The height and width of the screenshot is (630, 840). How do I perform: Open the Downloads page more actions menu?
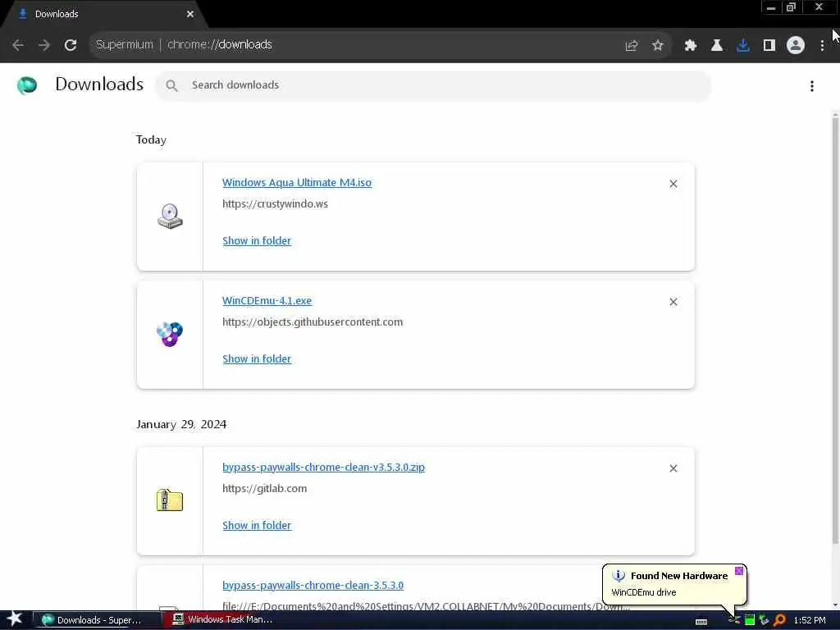(812, 85)
